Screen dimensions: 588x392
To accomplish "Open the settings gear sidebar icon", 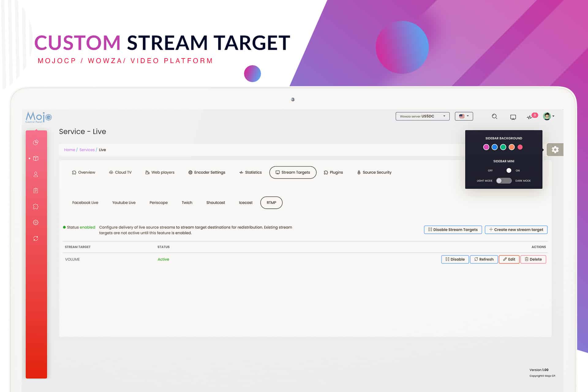I will click(x=36, y=222).
